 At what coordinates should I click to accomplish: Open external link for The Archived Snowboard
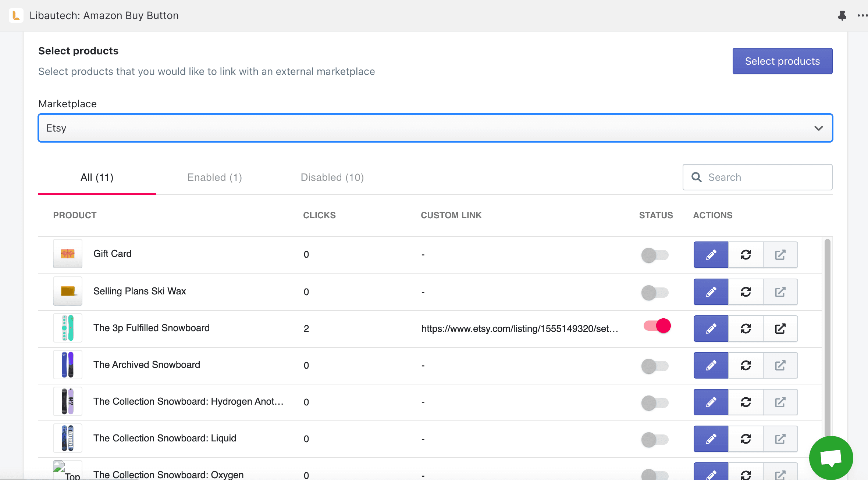click(780, 365)
